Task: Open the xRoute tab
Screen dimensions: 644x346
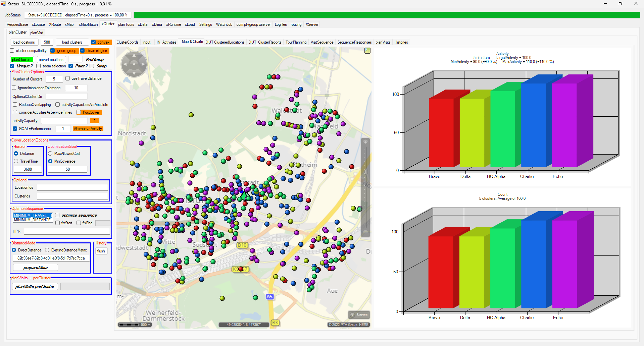Action: 55,24
